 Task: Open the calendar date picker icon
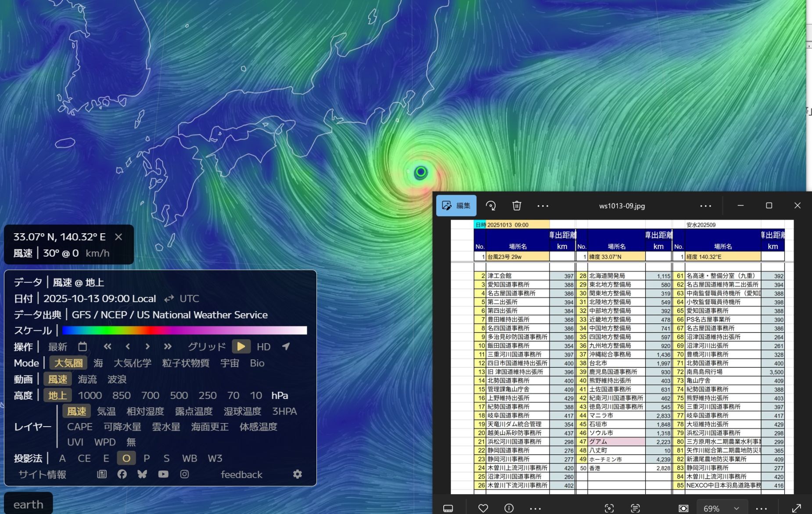[83, 347]
